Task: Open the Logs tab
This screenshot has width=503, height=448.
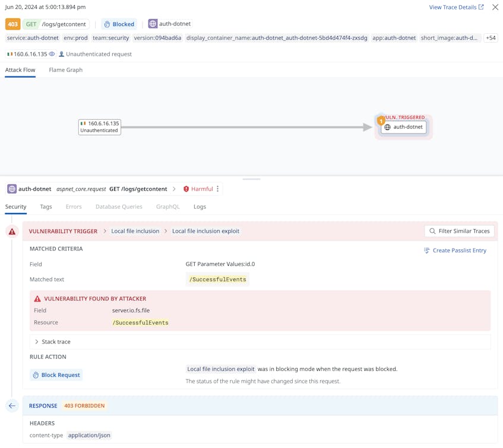Action: click(199, 207)
